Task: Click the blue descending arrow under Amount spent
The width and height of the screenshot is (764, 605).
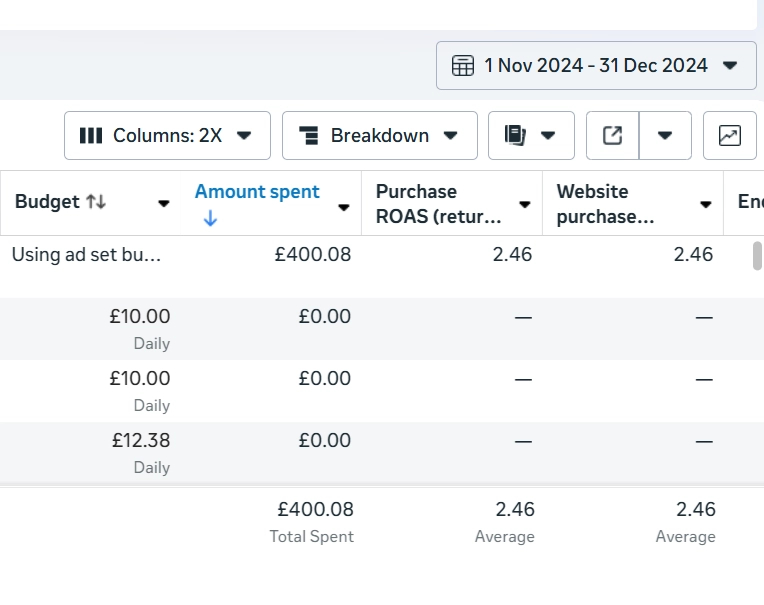Action: (x=209, y=219)
